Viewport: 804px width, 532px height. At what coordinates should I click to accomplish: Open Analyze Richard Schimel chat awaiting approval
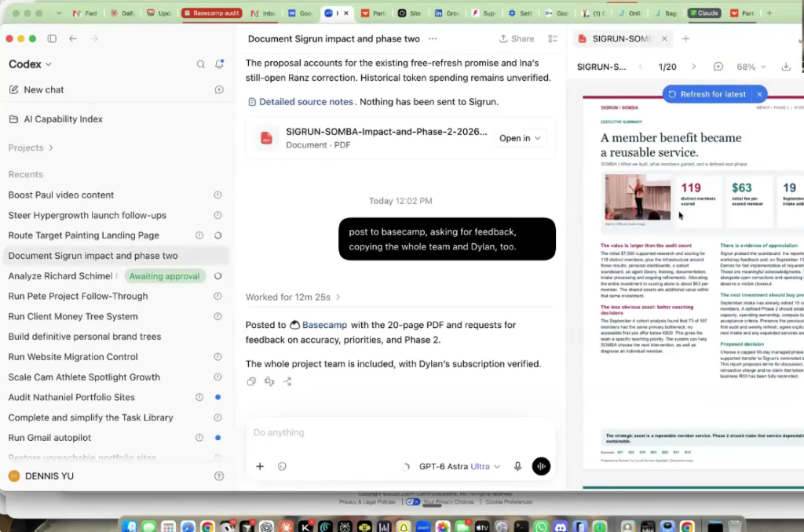(115, 276)
